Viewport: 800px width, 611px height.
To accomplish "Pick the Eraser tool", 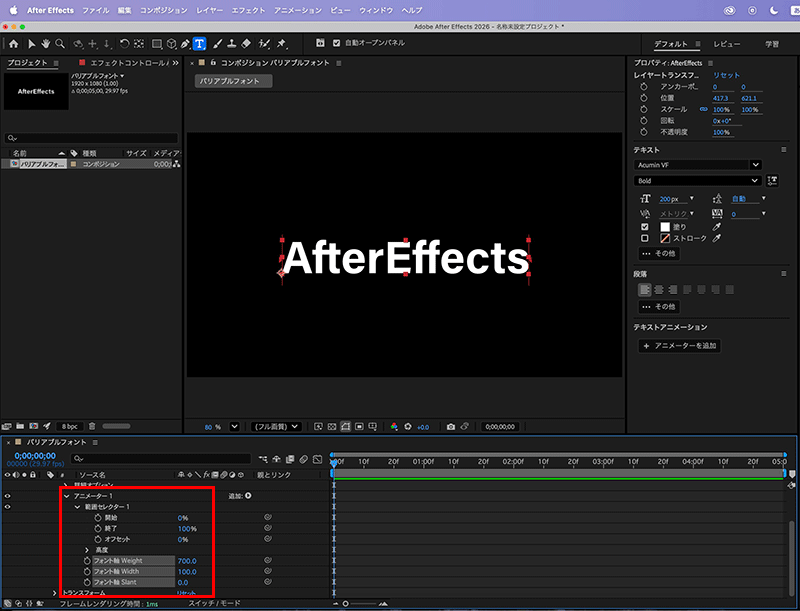I will click(246, 44).
